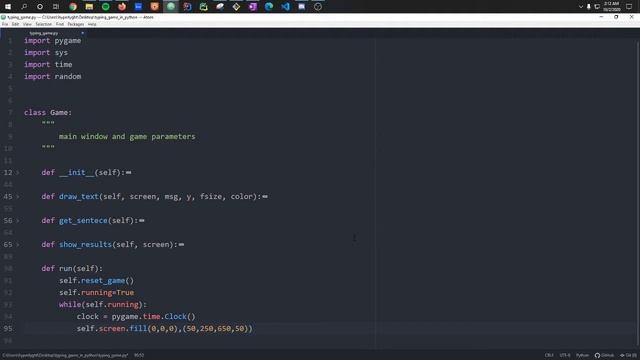640x360 pixels.
Task: Open Windows search from the taskbar
Action: (24, 7)
